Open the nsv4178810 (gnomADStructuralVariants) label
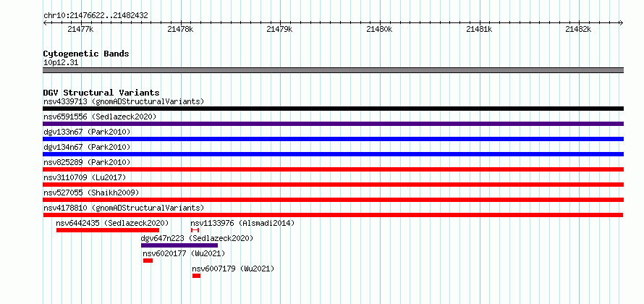 [124, 208]
